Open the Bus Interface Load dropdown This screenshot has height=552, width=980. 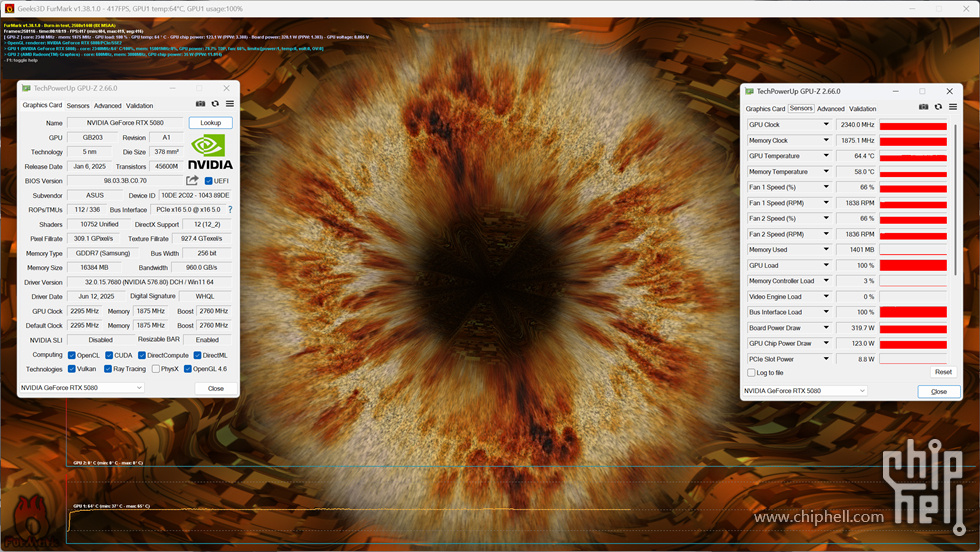826,312
